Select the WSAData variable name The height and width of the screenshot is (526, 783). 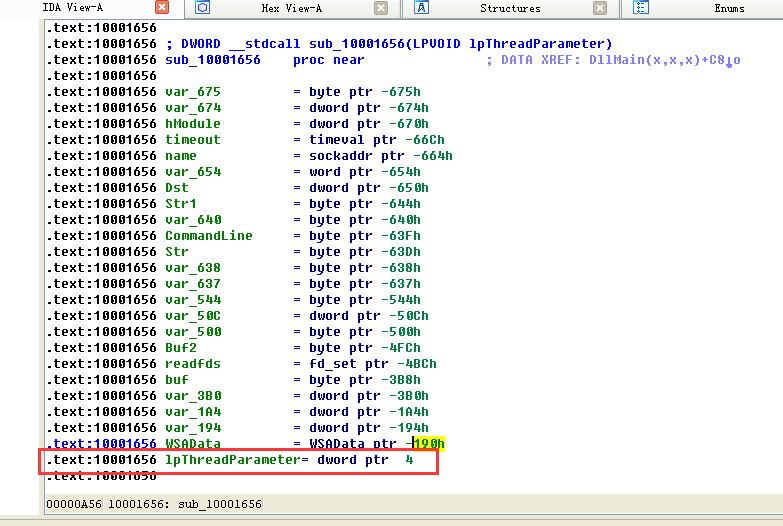(193, 444)
